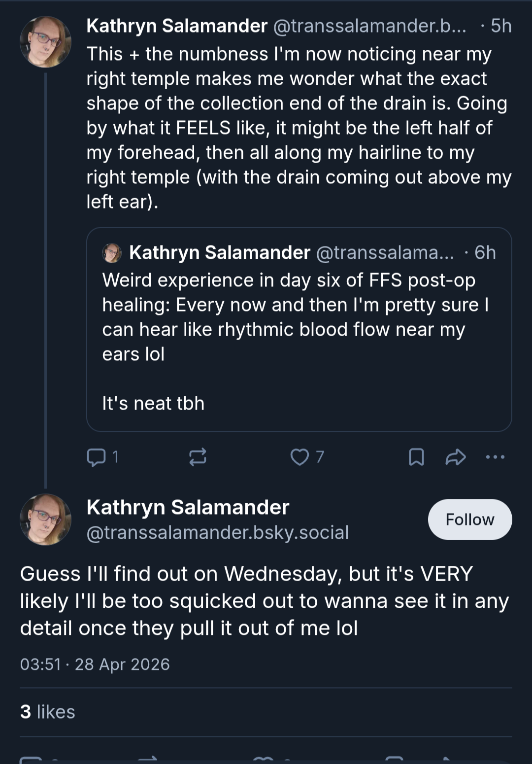Repost the parent post using the repost icon
532x764 pixels.
[x=198, y=457]
